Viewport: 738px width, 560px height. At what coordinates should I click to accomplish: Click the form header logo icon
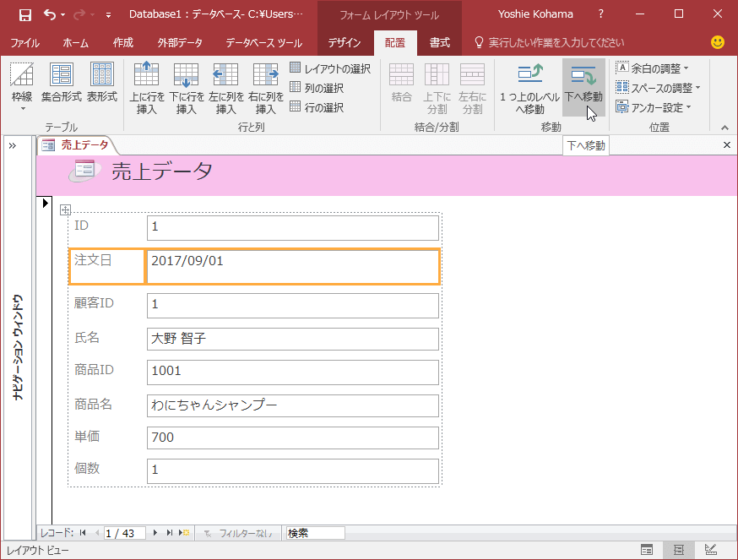pyautogui.click(x=84, y=170)
